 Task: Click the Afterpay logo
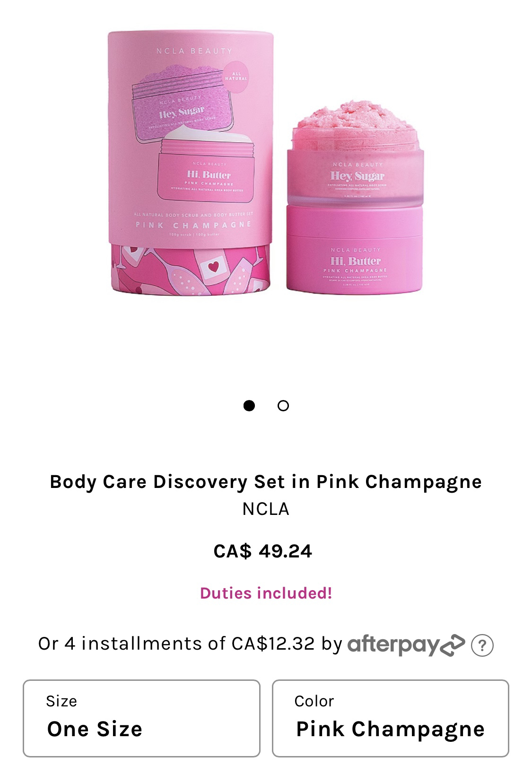click(406, 645)
